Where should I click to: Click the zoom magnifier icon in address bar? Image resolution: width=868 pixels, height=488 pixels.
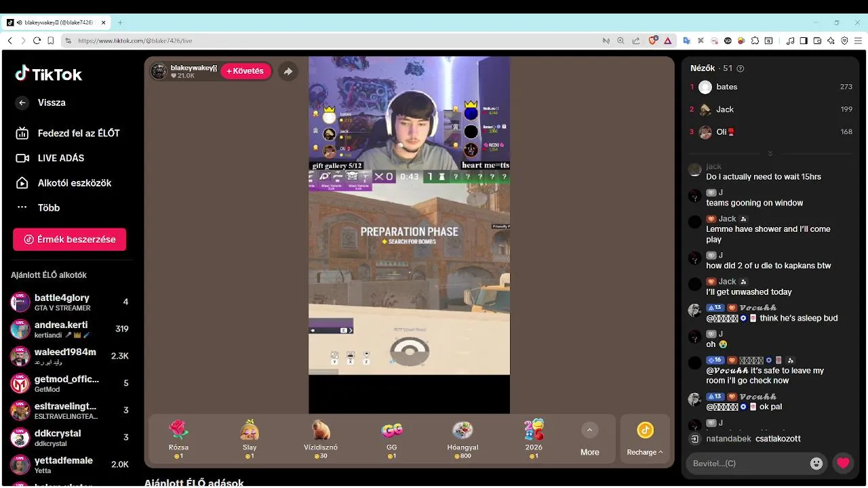620,41
